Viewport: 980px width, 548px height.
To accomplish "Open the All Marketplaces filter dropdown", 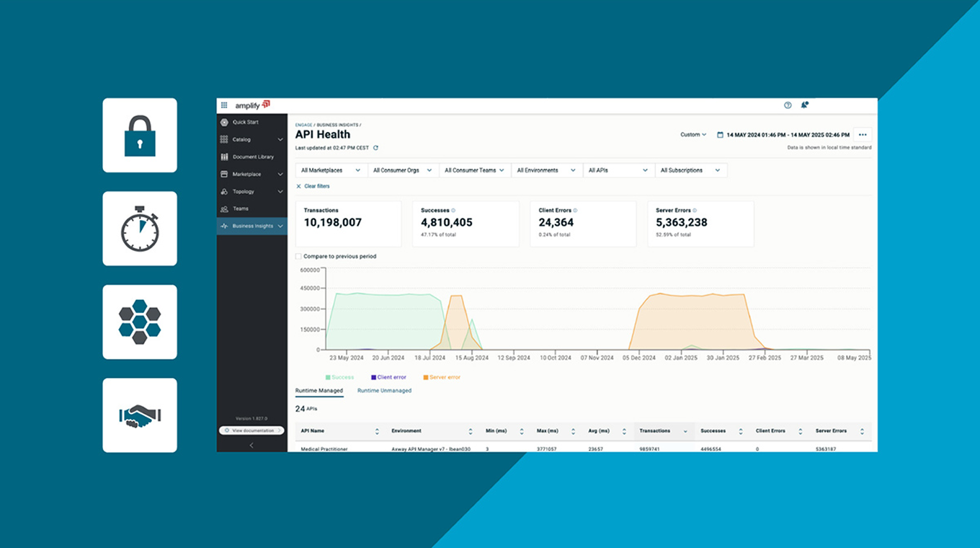I will click(x=331, y=170).
